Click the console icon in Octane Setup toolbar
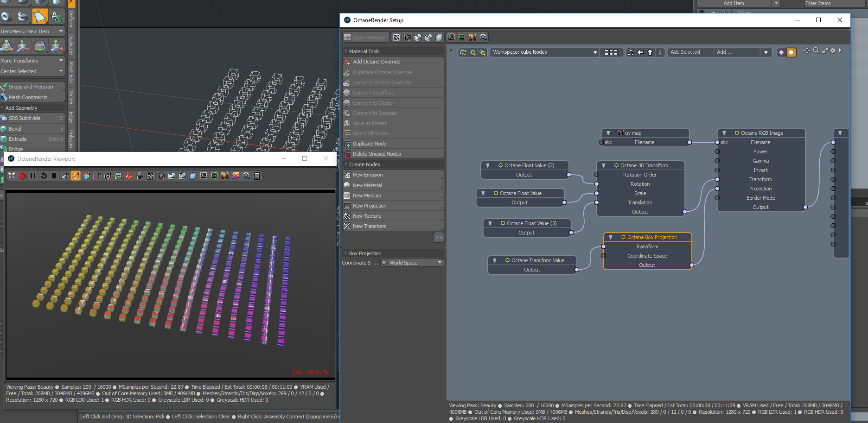This screenshot has height=423, width=868. pyautogui.click(x=451, y=37)
